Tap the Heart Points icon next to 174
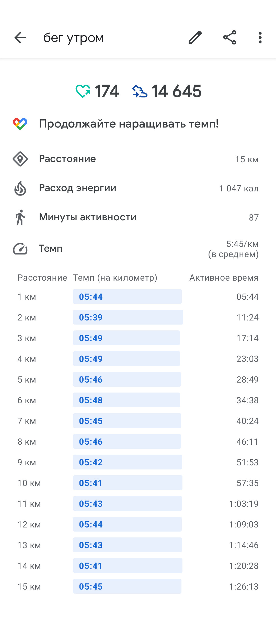276x644 pixels. (x=83, y=91)
